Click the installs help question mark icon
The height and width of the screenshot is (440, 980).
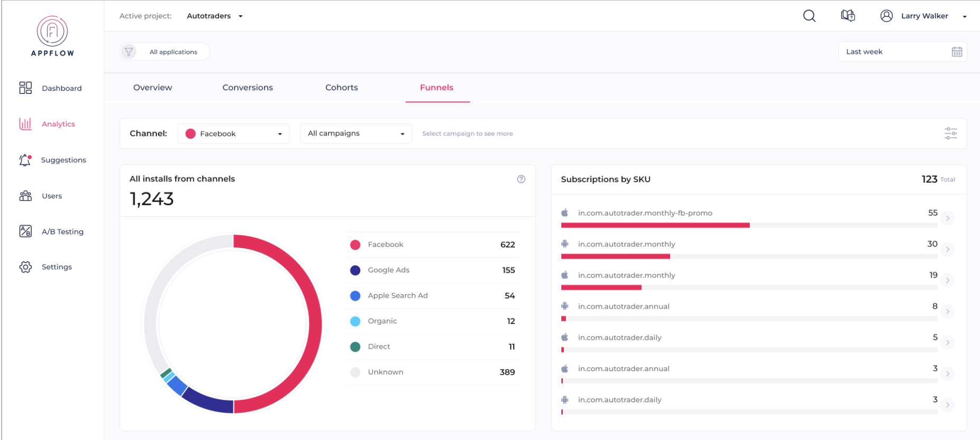[x=521, y=179]
